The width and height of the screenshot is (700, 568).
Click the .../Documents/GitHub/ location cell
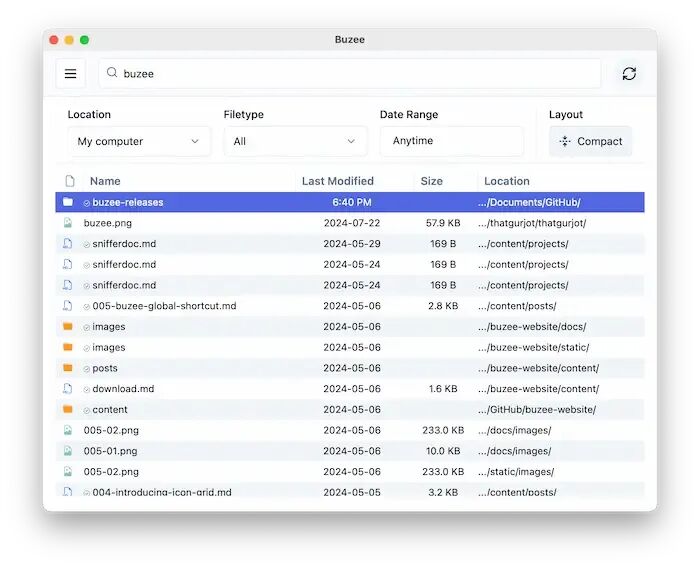[529, 202]
